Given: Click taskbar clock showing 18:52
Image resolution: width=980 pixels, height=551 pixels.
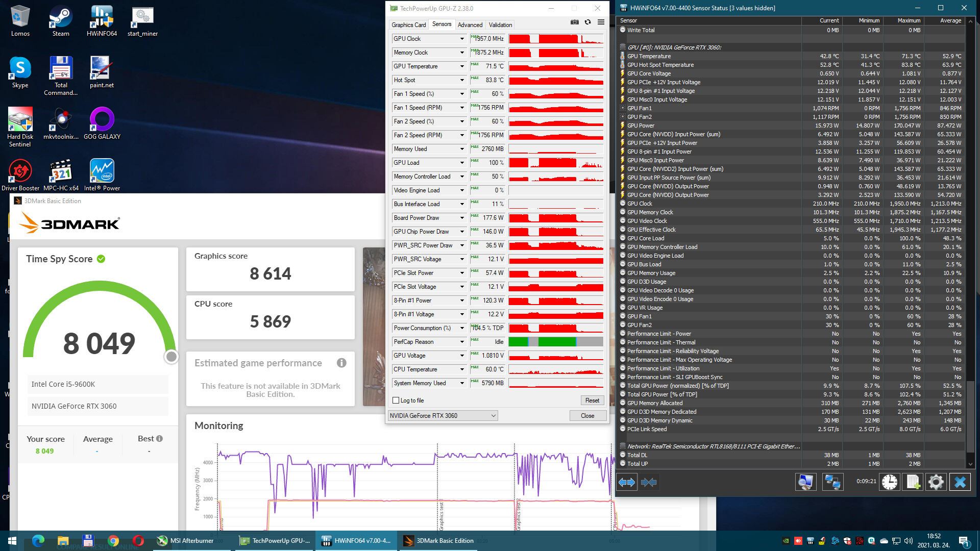Looking at the screenshot, I should (x=934, y=541).
